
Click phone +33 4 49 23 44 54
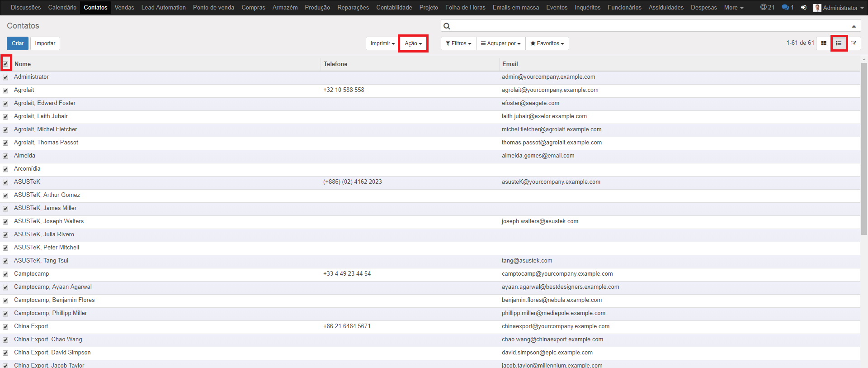tap(347, 274)
